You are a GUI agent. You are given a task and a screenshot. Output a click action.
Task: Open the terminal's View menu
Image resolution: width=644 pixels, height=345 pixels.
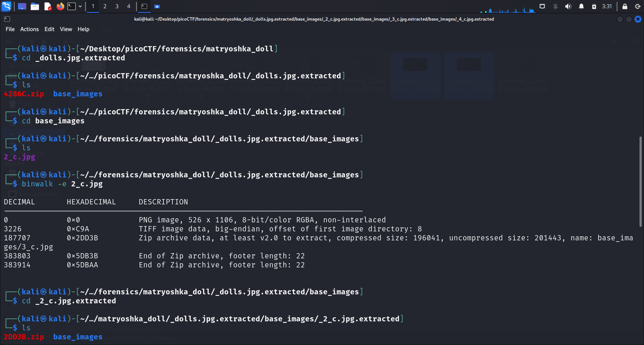click(x=66, y=29)
